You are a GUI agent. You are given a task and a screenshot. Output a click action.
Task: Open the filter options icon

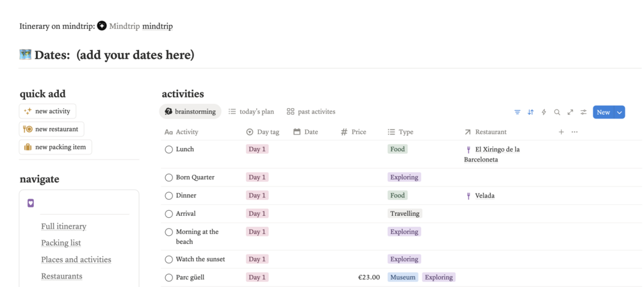(x=517, y=112)
